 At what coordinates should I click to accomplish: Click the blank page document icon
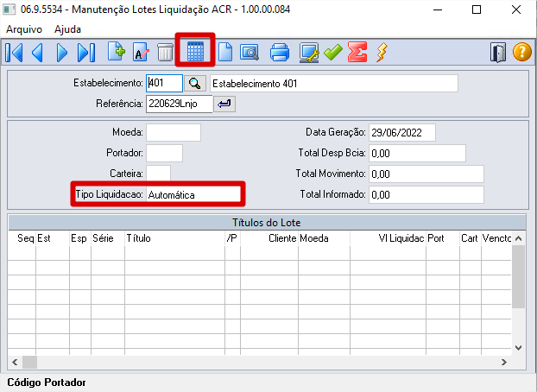225,52
